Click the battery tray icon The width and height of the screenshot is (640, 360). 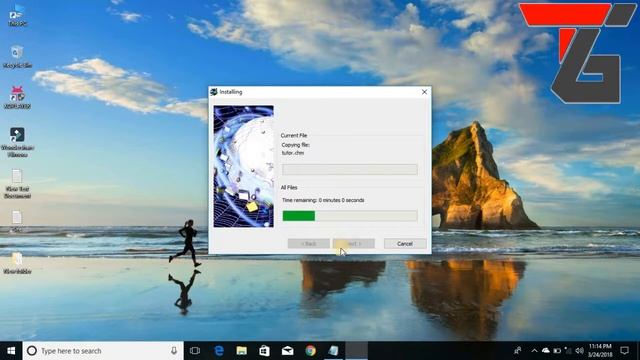[557, 351]
